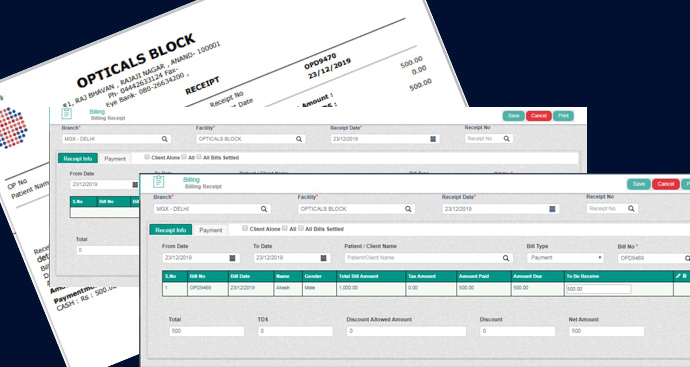The width and height of the screenshot is (690, 367).
Task: Switch to Payment tab in front window
Action: click(x=211, y=230)
